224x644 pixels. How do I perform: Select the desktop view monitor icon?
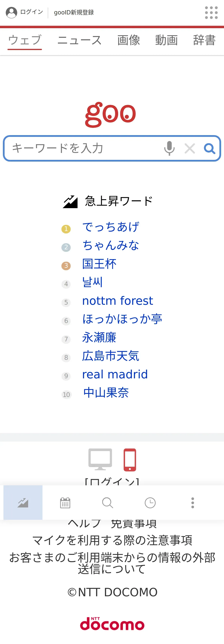(x=100, y=459)
